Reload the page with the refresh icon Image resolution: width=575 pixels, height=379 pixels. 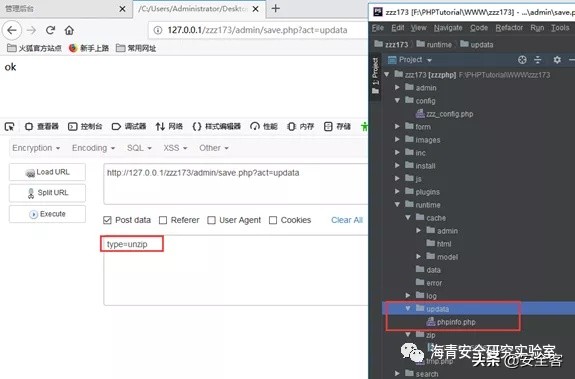[x=50, y=30]
